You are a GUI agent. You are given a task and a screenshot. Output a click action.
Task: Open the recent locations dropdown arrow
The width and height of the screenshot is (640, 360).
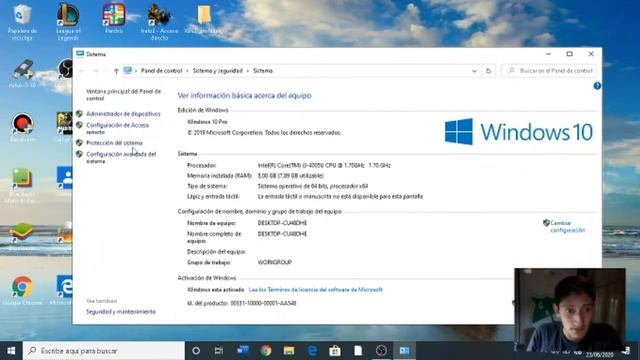pos(106,71)
